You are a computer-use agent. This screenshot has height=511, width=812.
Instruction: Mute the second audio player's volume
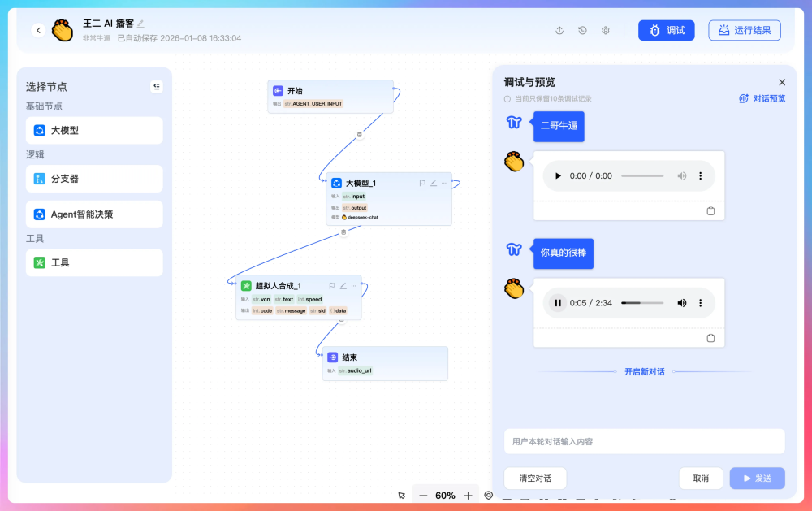click(681, 303)
